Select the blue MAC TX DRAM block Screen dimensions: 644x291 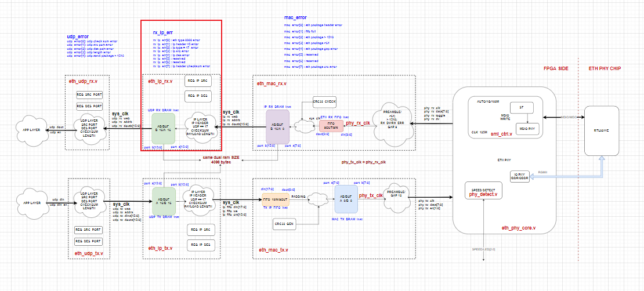(x=346, y=199)
